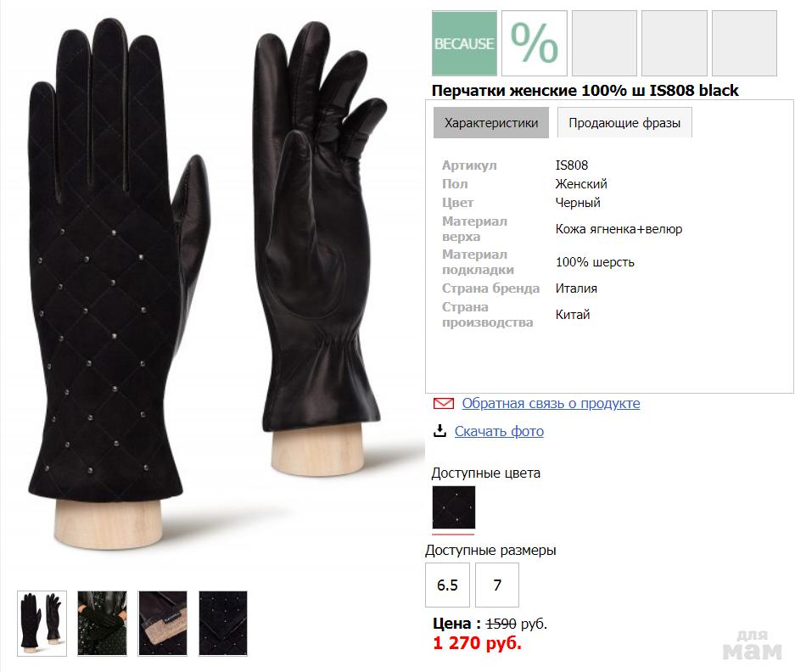Click the download arrow icon
This screenshot has width=795, height=672.
(x=439, y=431)
